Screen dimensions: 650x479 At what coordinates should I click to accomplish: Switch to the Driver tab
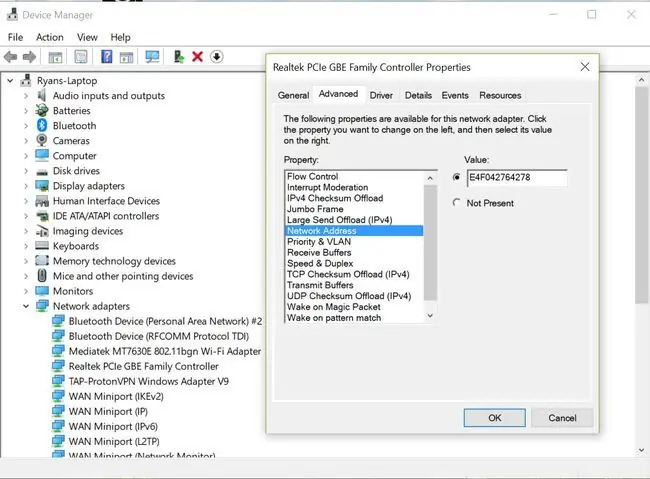pyautogui.click(x=381, y=95)
